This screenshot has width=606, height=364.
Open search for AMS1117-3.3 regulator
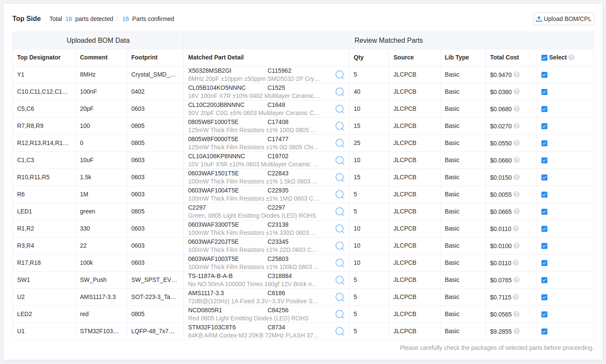340,297
